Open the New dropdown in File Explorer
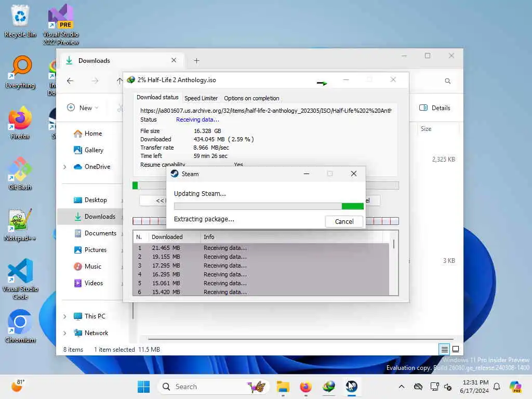Screen dimensions: 532x399 coord(83,108)
